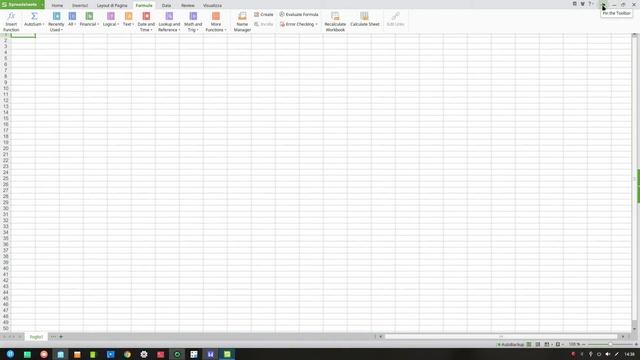Open Lookup and Reference functions
640x360 pixels.
(x=169, y=22)
